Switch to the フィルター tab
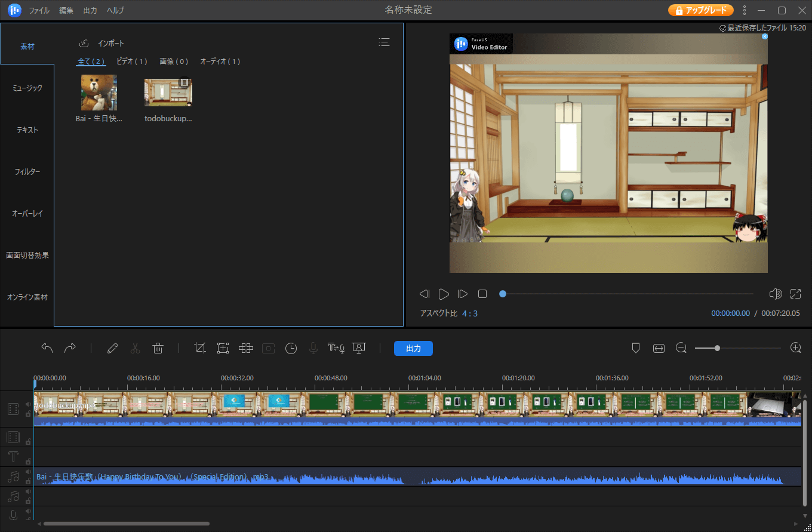The height and width of the screenshot is (532, 812). (27, 172)
